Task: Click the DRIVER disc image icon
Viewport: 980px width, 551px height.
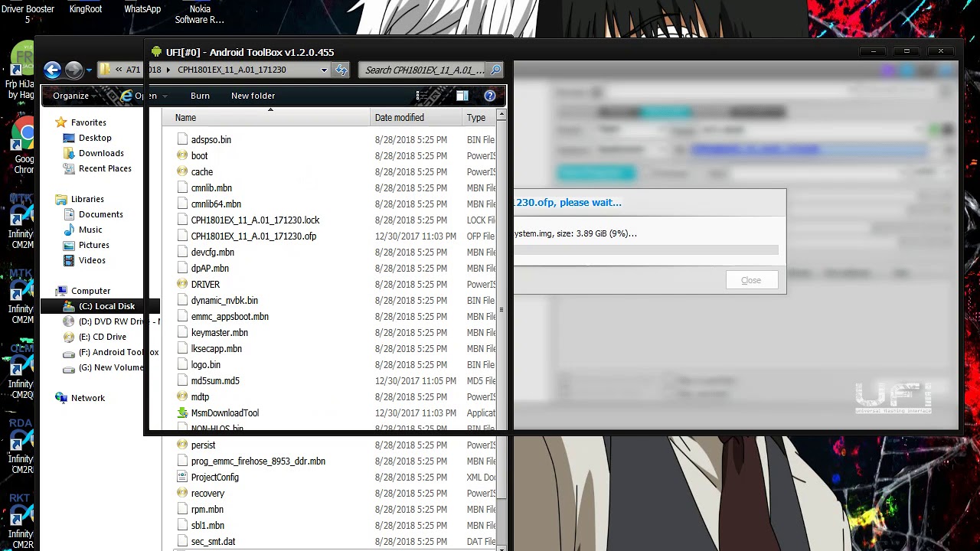Action: tap(182, 284)
